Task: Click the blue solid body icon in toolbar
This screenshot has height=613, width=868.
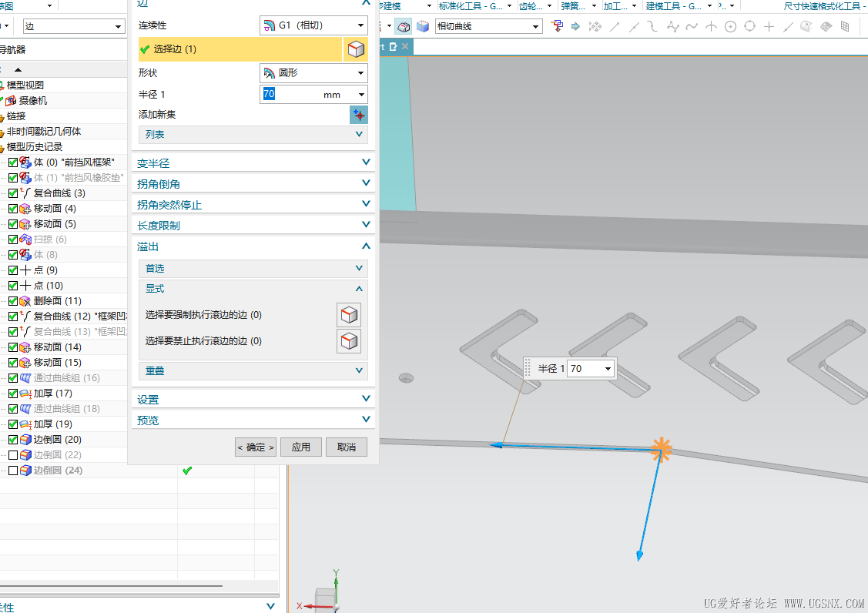Action: (x=423, y=26)
